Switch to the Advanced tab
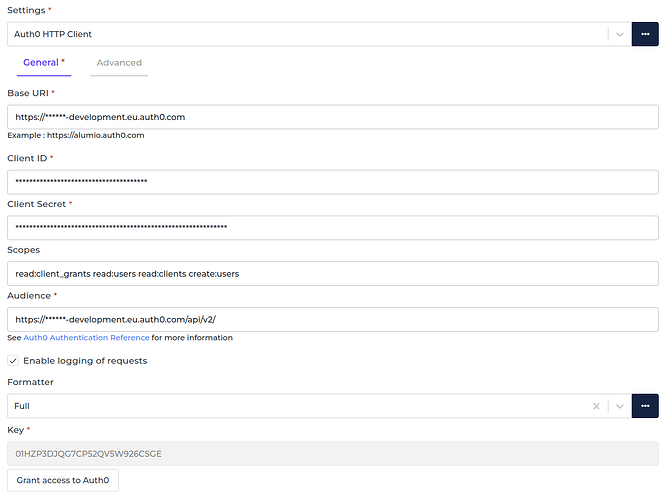The height and width of the screenshot is (499, 670). 119,63
